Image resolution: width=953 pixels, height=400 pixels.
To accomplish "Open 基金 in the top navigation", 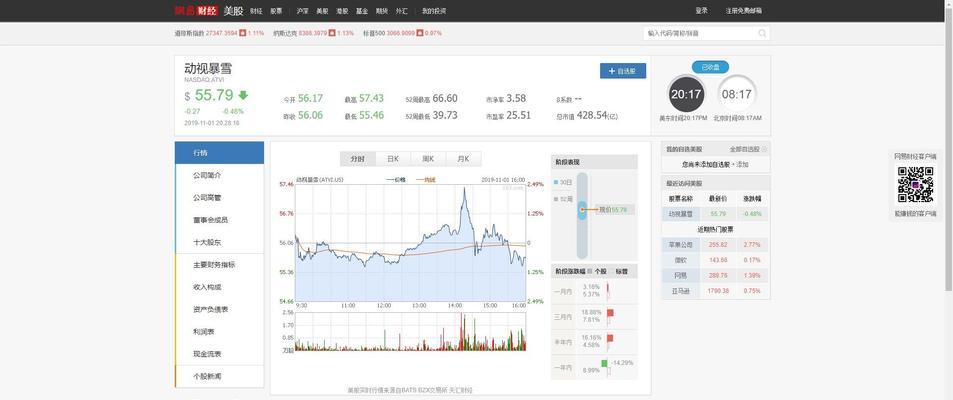I will 362,10.
